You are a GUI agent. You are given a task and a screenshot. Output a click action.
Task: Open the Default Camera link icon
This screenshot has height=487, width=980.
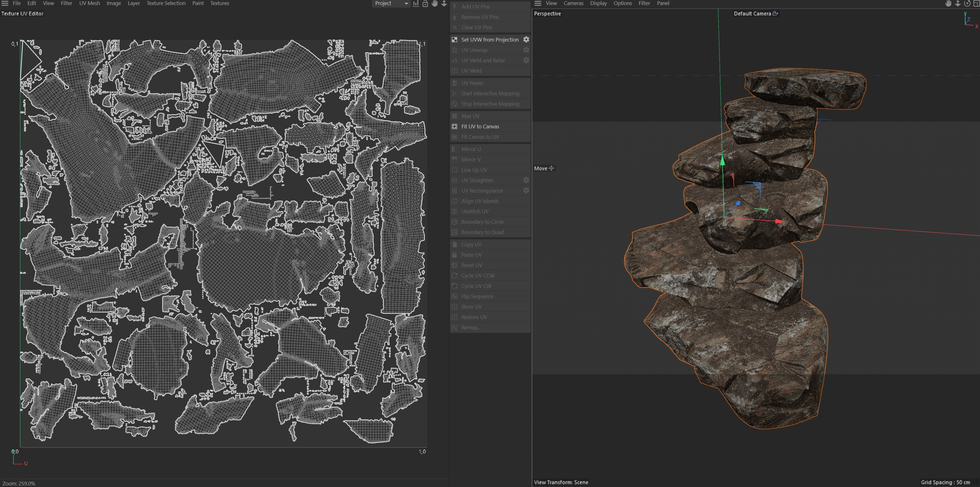(x=775, y=13)
